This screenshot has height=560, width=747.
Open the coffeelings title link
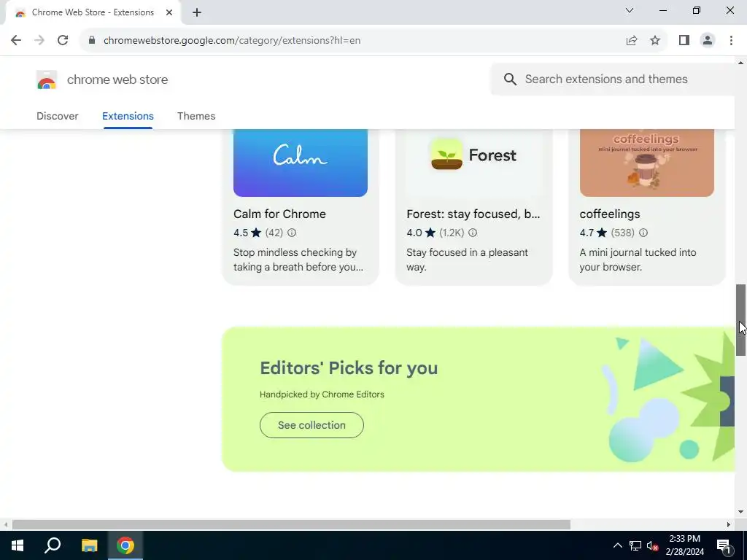[x=610, y=214]
